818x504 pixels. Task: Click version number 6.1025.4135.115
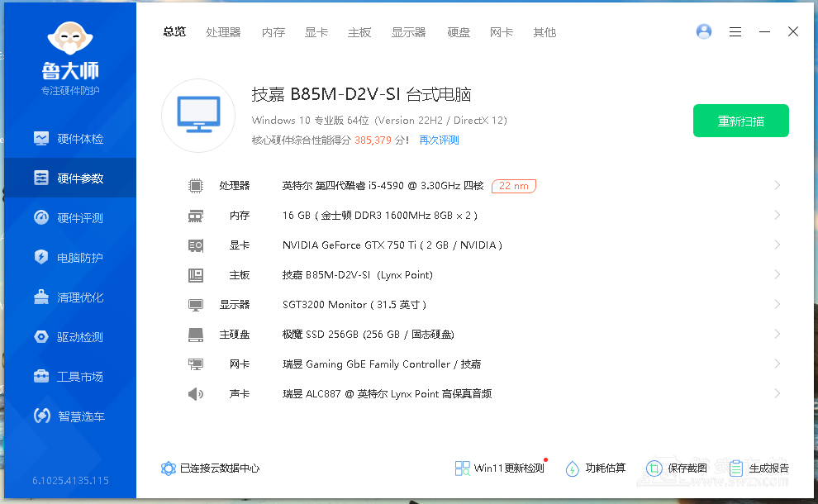click(x=70, y=481)
